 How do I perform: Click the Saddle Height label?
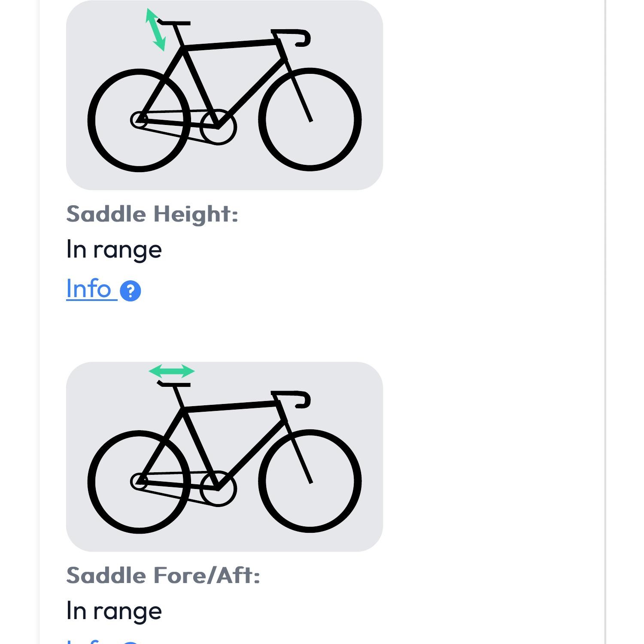point(152,214)
